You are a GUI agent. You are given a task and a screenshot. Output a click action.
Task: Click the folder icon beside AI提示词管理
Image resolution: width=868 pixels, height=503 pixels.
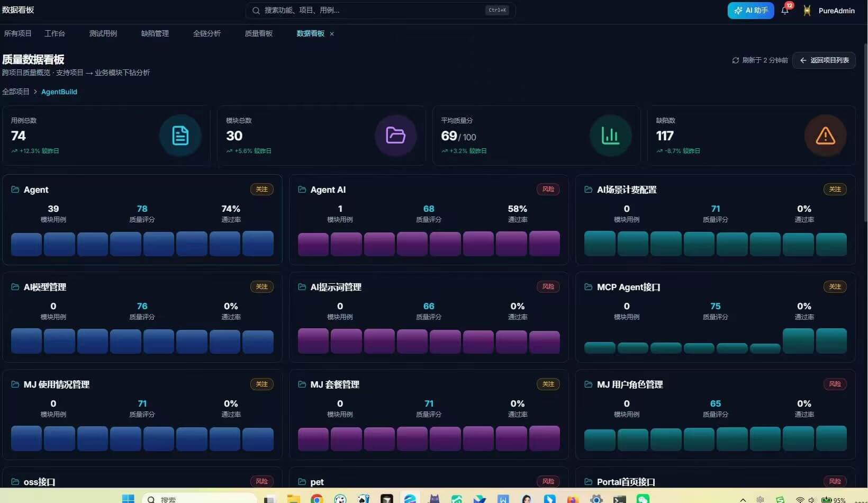pyautogui.click(x=302, y=287)
